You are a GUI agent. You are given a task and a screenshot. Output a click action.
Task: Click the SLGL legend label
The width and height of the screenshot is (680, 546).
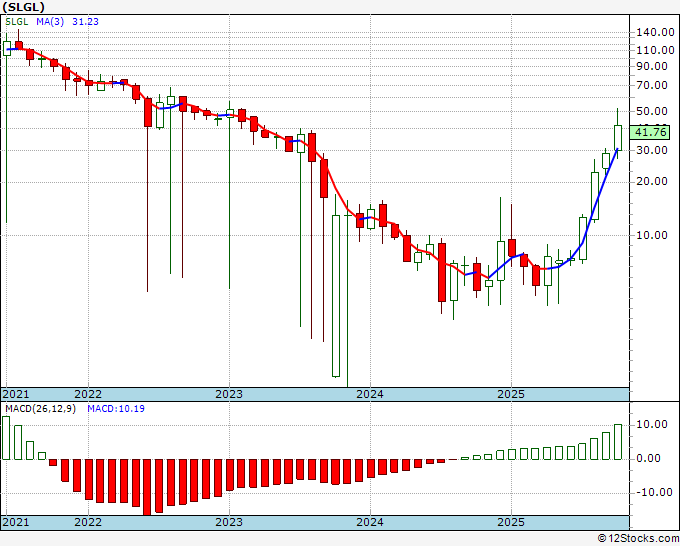[x=16, y=21]
